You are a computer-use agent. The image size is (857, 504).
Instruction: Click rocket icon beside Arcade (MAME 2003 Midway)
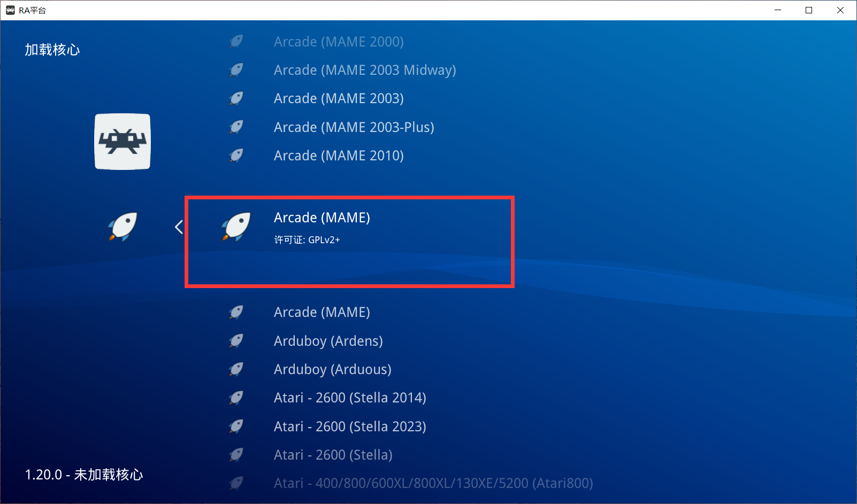(x=236, y=70)
